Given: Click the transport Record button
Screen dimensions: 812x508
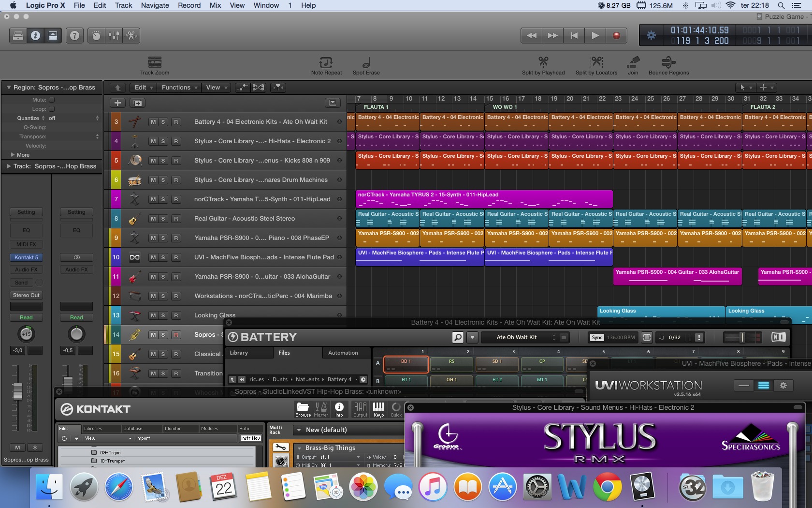Looking at the screenshot, I should tap(616, 35).
